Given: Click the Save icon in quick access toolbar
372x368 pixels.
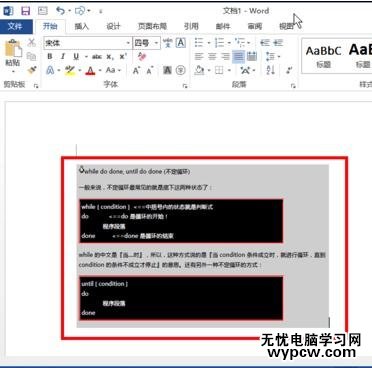Looking at the screenshot, I should [x=25, y=11].
